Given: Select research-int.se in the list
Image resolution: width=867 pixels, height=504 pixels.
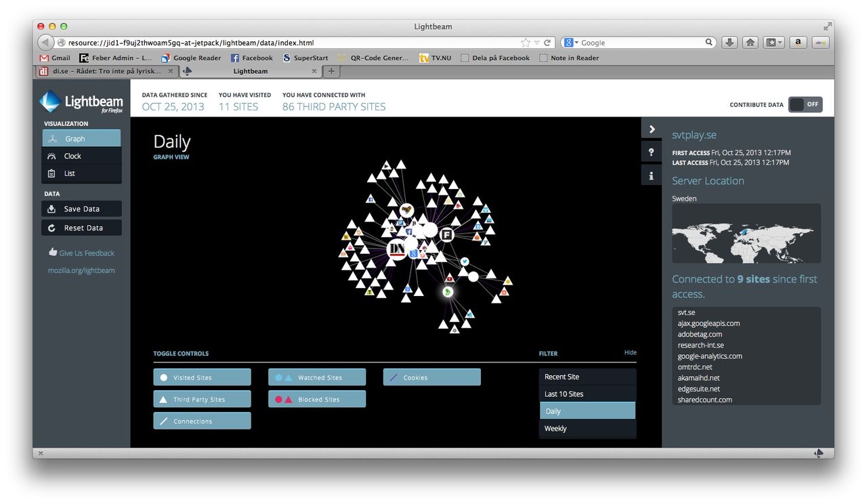Looking at the screenshot, I should (x=700, y=345).
